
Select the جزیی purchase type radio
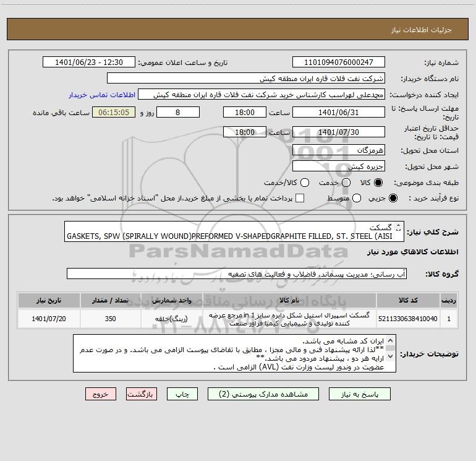point(393,198)
